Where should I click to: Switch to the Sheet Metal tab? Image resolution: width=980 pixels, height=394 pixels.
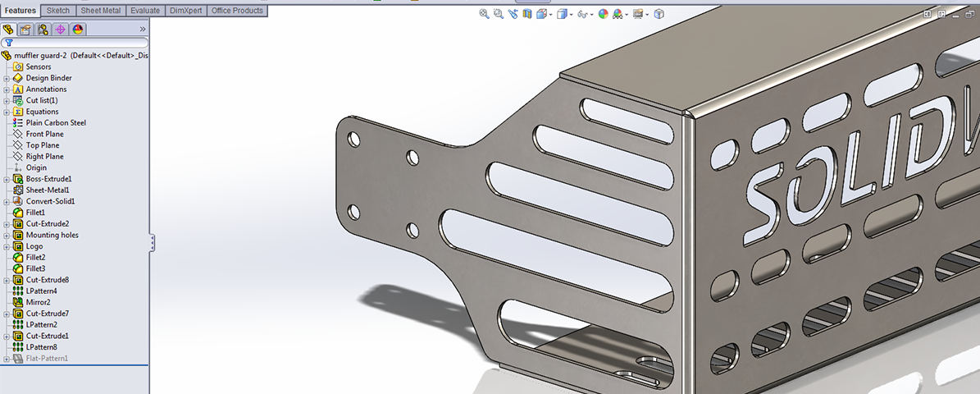point(101,11)
